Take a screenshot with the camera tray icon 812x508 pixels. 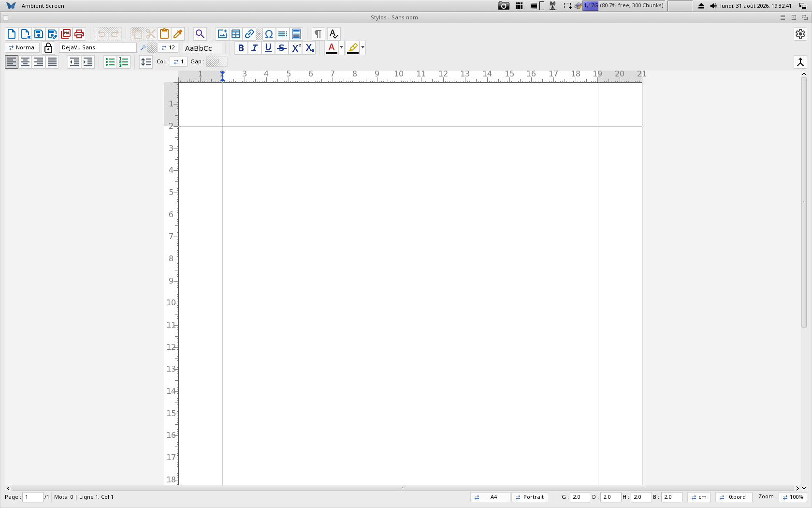pos(504,6)
